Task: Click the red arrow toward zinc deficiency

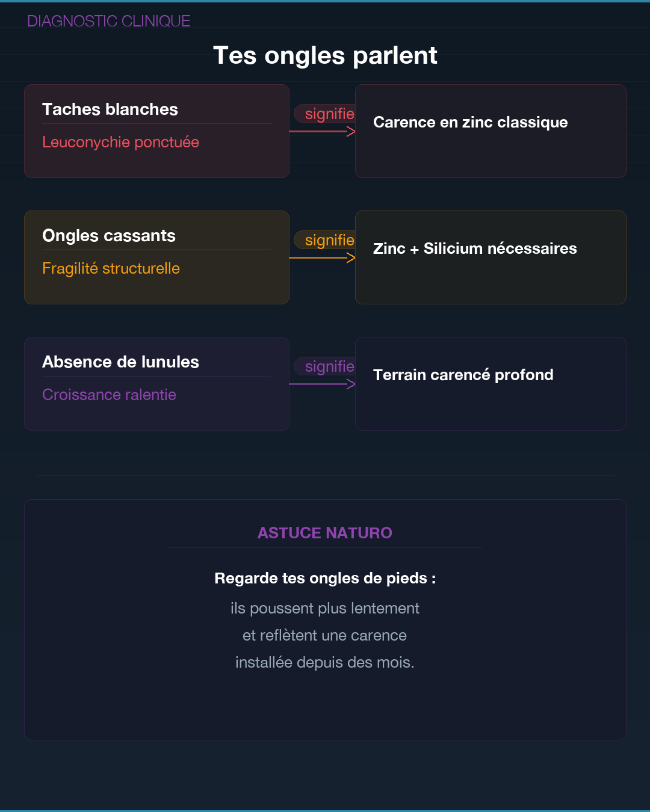Action: coord(322,131)
